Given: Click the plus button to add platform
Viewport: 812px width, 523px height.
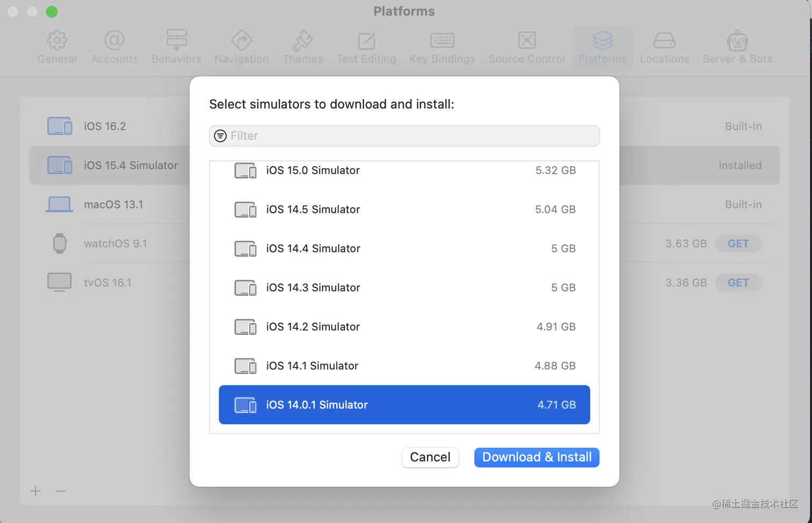Looking at the screenshot, I should (35, 491).
